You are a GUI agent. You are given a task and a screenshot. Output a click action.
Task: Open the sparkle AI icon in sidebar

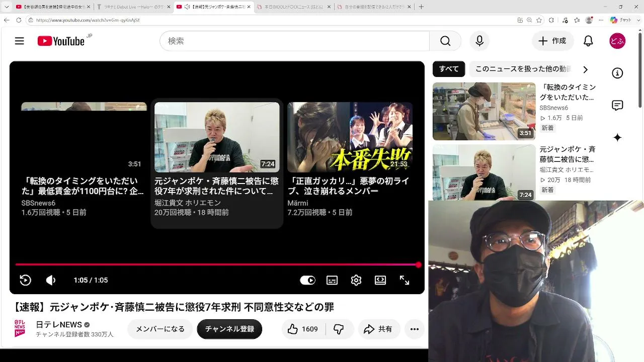pyautogui.click(x=617, y=138)
